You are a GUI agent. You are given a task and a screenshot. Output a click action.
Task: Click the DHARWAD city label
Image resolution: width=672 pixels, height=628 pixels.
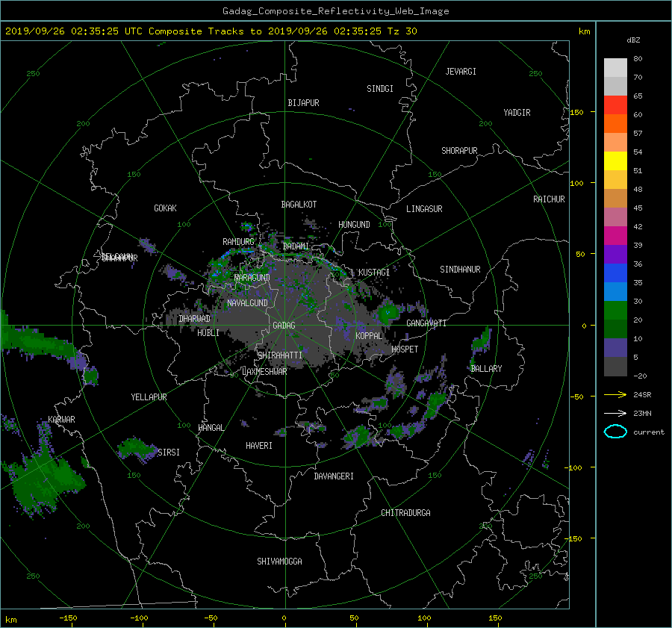click(x=194, y=319)
